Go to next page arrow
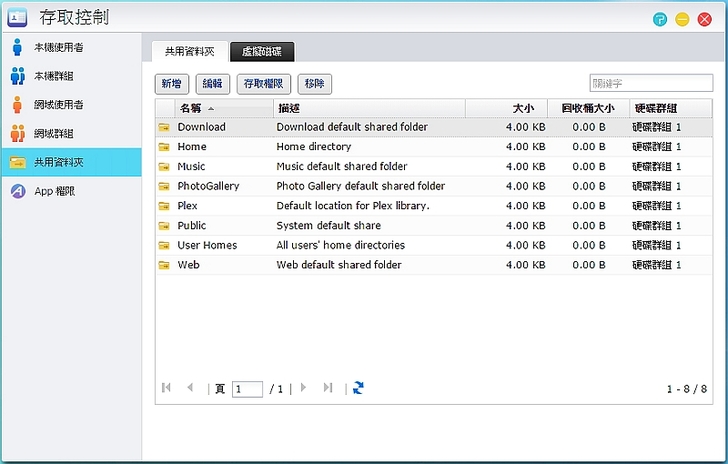 pyautogui.click(x=303, y=388)
